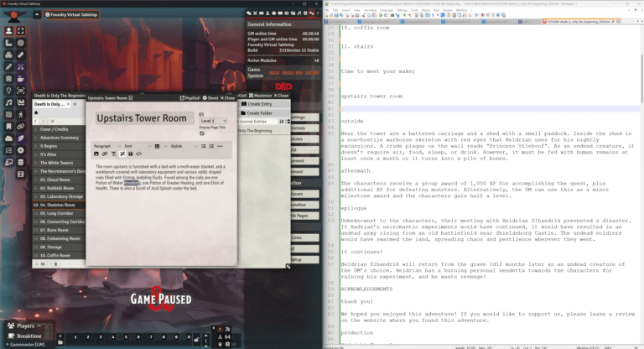Click the feather quill icon in scene controls

tap(20, 138)
